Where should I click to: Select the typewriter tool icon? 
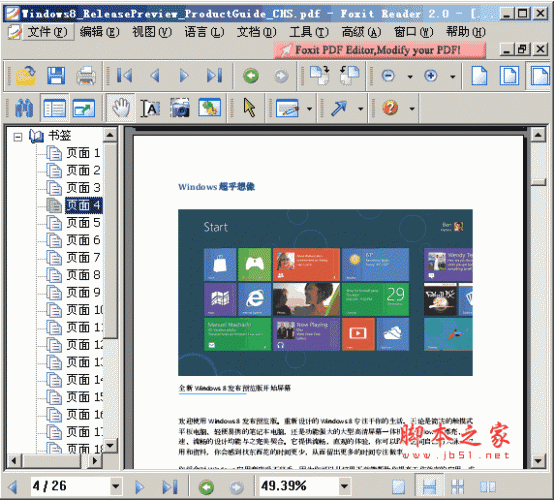(287, 108)
